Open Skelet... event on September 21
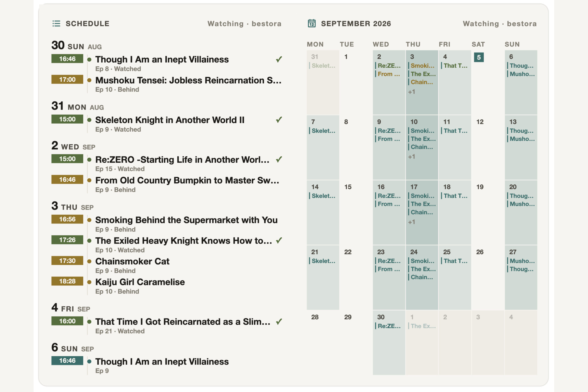This screenshot has width=588, height=392. pyautogui.click(x=323, y=261)
